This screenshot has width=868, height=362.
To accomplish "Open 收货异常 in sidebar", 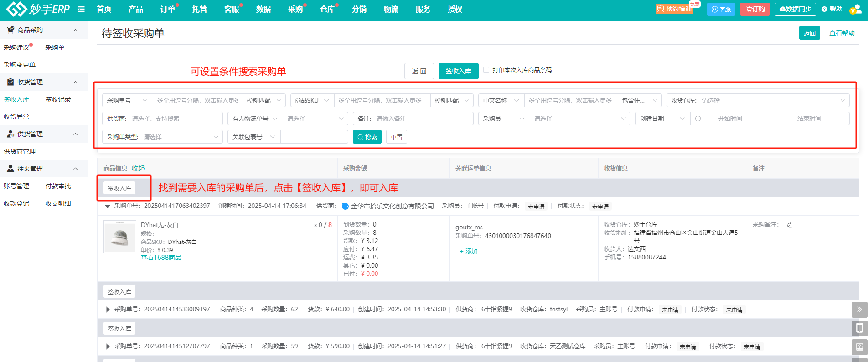I will pos(16,117).
